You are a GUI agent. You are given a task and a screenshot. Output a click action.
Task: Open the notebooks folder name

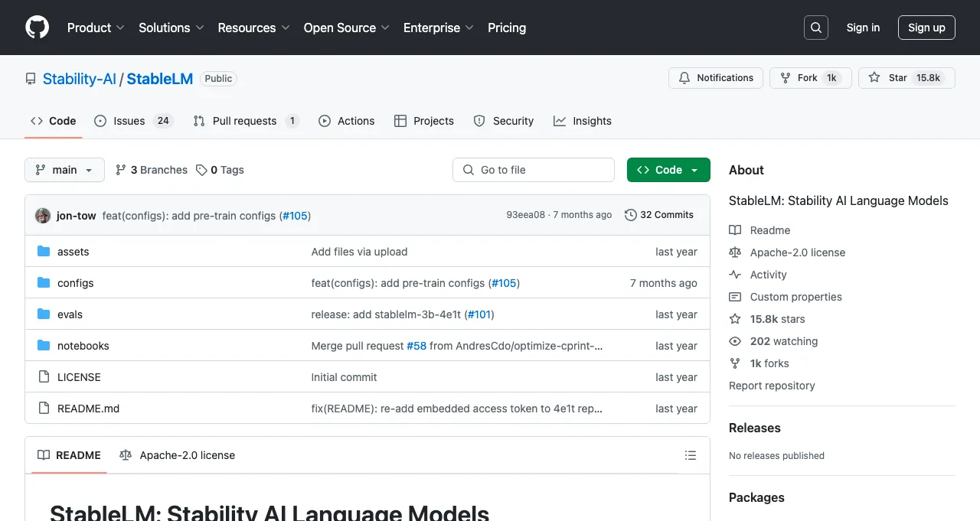[83, 346]
